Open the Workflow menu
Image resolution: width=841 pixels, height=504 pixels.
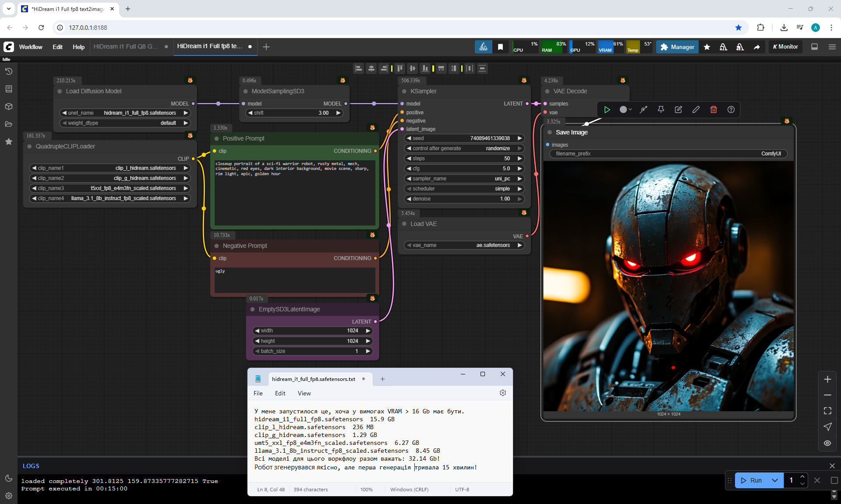31,47
